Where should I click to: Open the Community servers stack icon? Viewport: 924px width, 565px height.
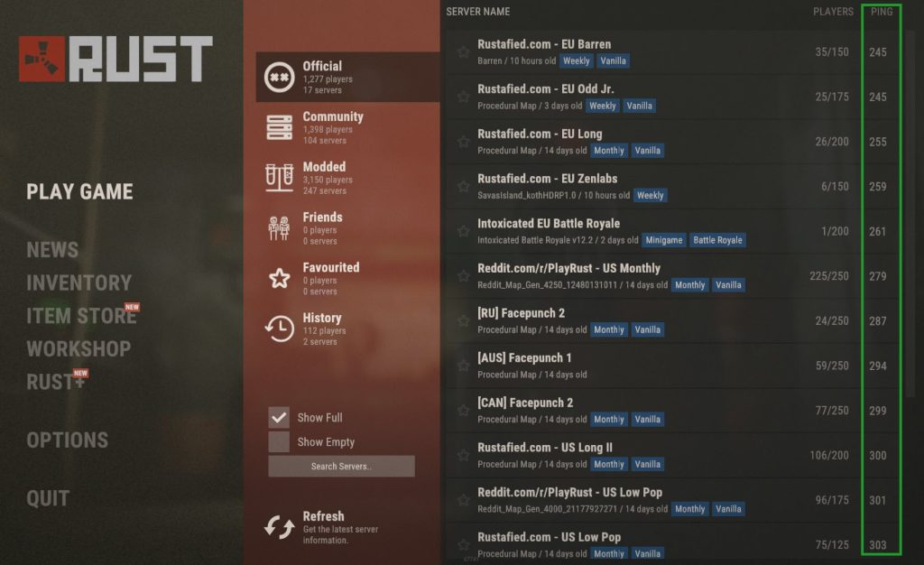pyautogui.click(x=280, y=127)
